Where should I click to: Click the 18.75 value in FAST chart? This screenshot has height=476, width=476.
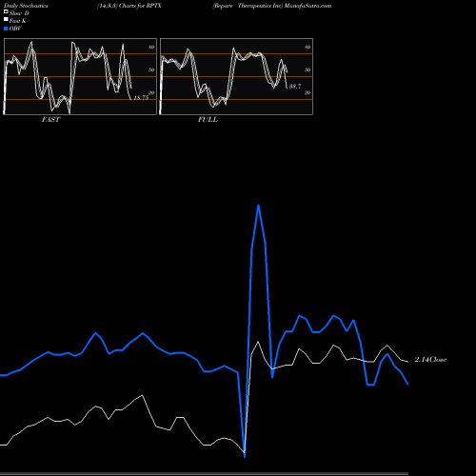[x=141, y=98]
